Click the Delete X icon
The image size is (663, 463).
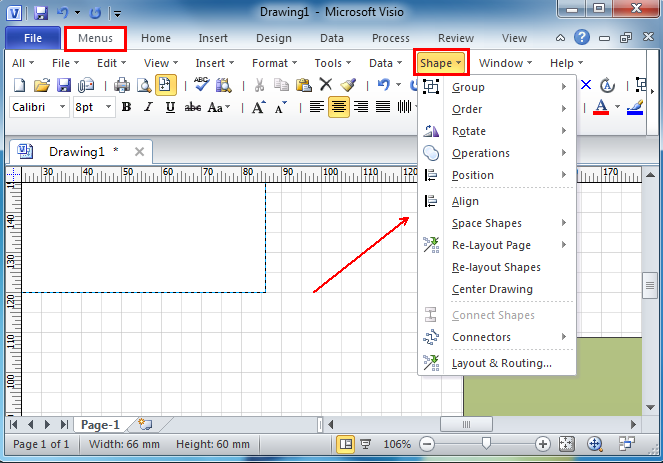point(326,85)
